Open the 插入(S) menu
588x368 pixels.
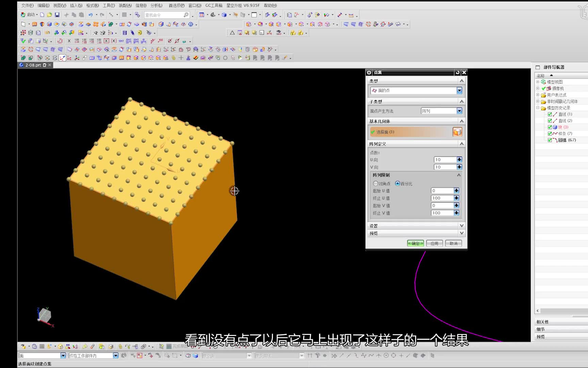(x=76, y=5)
